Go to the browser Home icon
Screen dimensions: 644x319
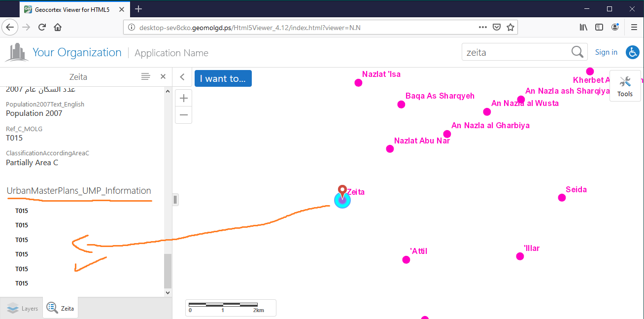(58, 27)
